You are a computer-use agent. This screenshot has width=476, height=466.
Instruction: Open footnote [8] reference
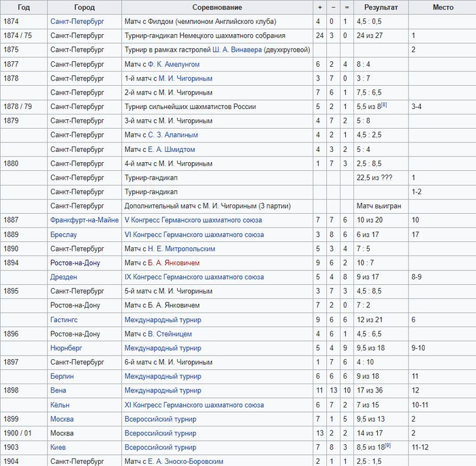click(x=384, y=105)
